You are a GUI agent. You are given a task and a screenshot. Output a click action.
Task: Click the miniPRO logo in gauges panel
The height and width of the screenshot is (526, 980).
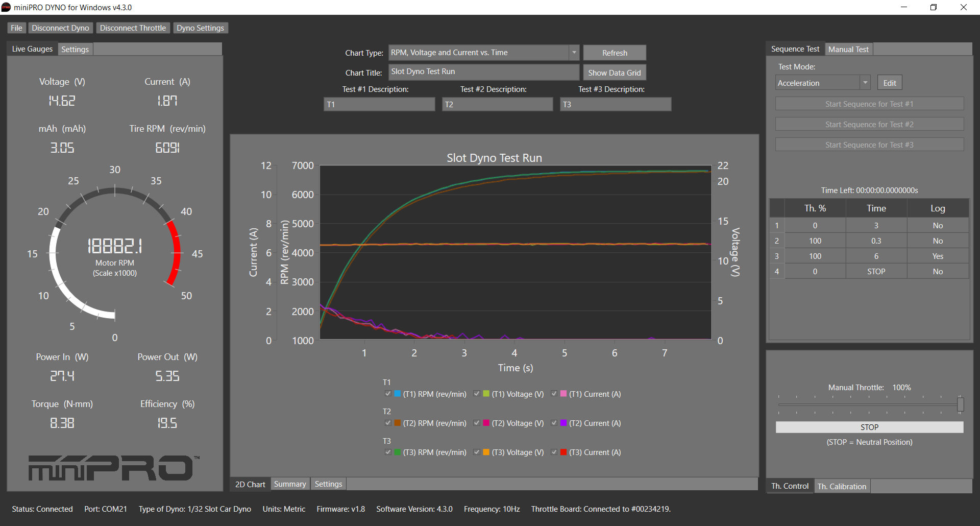pos(114,468)
